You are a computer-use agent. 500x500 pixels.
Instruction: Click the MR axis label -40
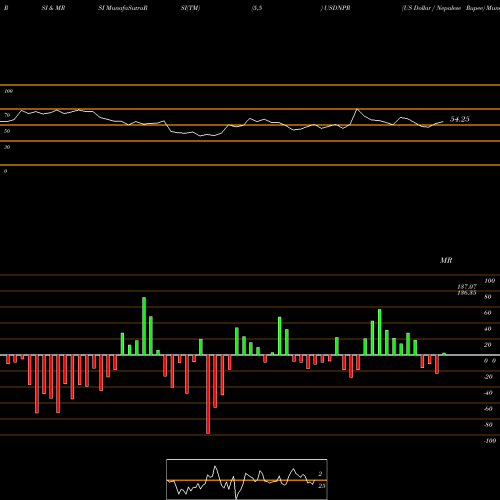[x=488, y=393]
